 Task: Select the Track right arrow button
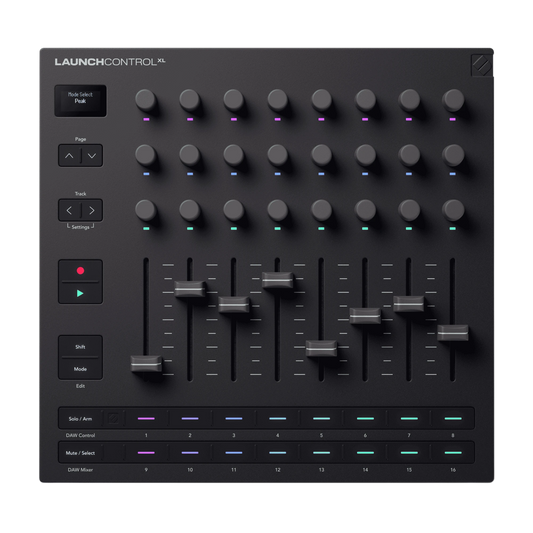point(92,210)
